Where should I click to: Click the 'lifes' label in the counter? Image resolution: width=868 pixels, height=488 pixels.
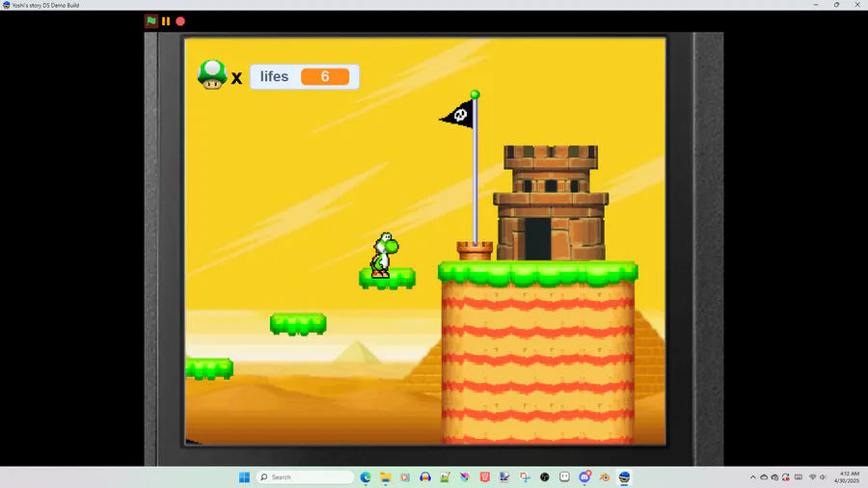tap(275, 76)
